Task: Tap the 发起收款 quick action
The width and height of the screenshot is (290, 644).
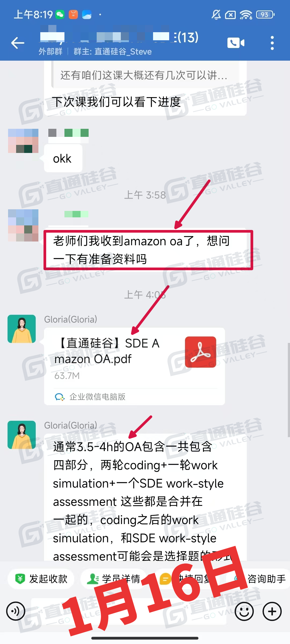Action: (x=41, y=579)
